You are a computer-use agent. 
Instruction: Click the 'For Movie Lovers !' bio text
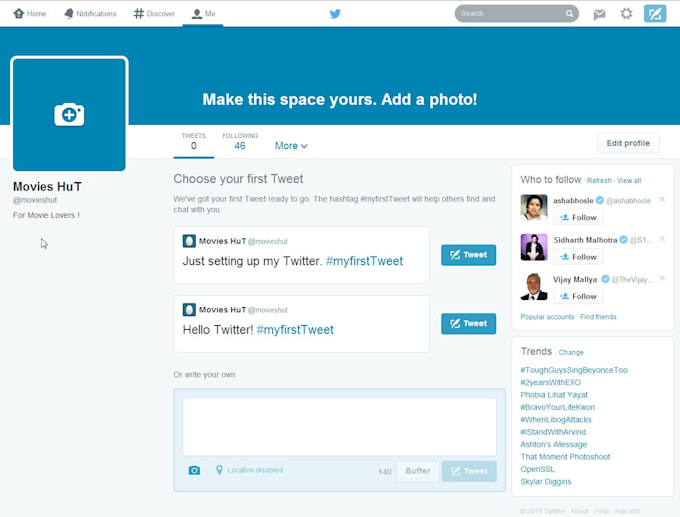pos(46,215)
